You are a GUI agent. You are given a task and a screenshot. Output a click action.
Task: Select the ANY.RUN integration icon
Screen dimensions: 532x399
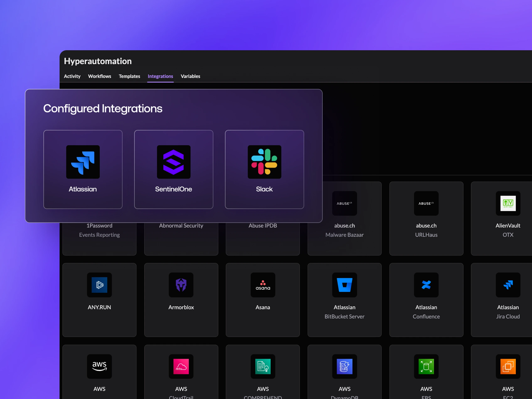point(99,285)
